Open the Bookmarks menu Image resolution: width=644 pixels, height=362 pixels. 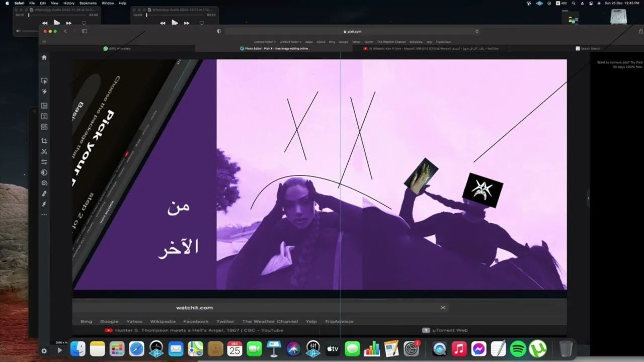[x=88, y=3]
